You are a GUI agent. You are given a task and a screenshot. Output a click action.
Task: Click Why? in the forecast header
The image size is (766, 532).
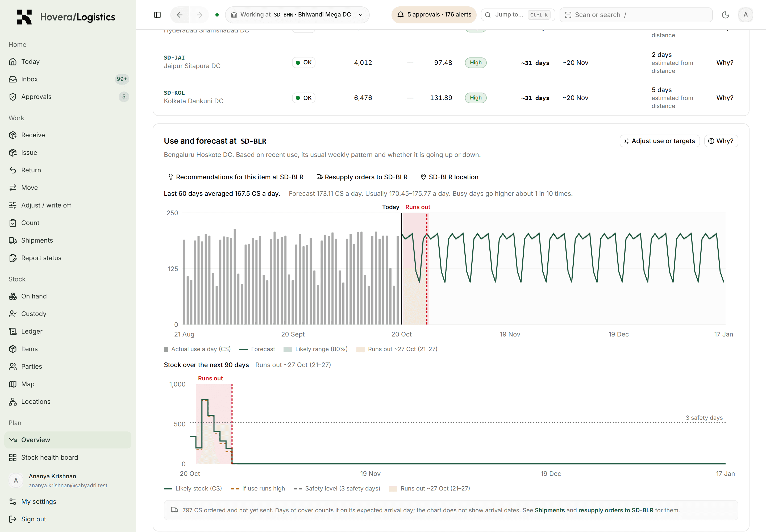(x=721, y=141)
